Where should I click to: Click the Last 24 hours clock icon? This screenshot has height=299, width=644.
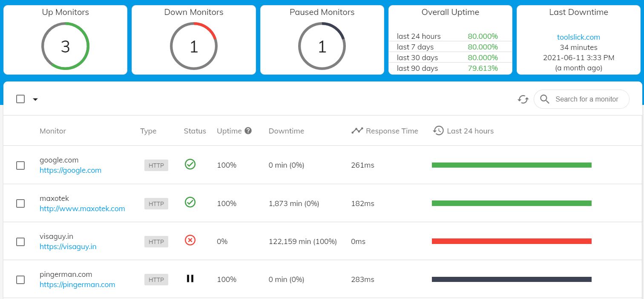pyautogui.click(x=438, y=131)
